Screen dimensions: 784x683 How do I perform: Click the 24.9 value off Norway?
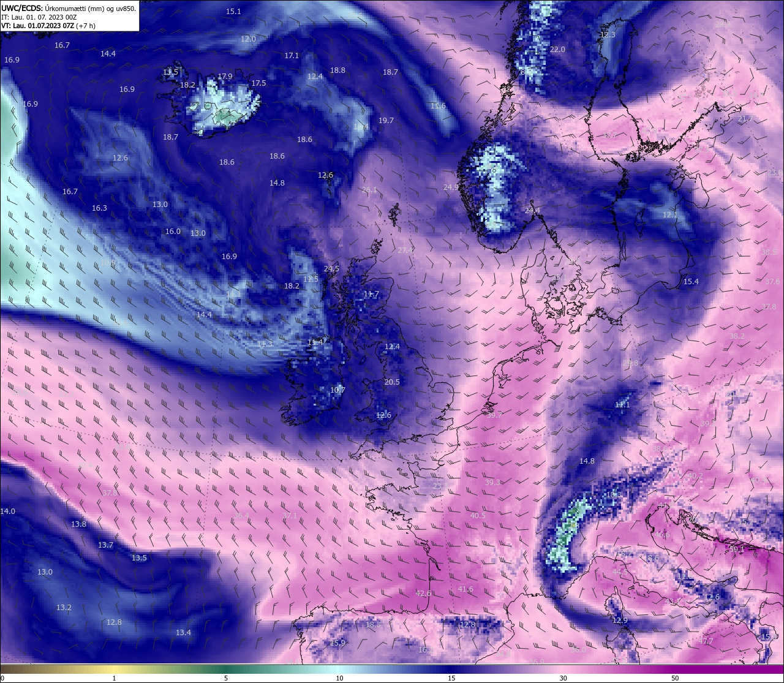click(x=451, y=187)
